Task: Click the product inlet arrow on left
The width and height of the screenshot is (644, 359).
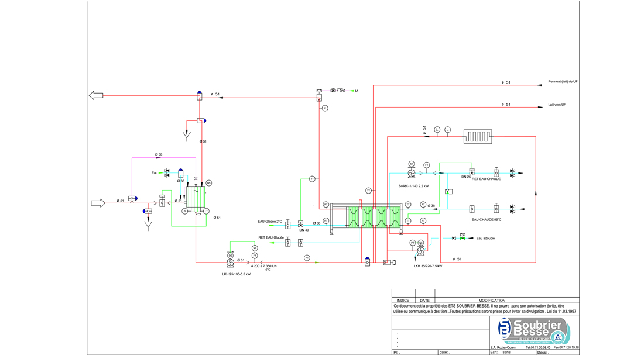Action: pos(98,203)
